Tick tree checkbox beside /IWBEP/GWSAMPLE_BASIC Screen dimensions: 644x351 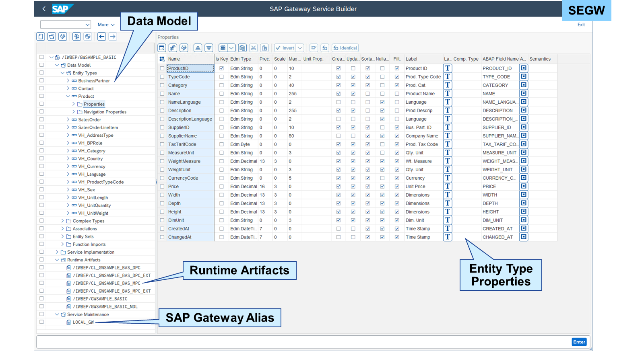(41, 57)
